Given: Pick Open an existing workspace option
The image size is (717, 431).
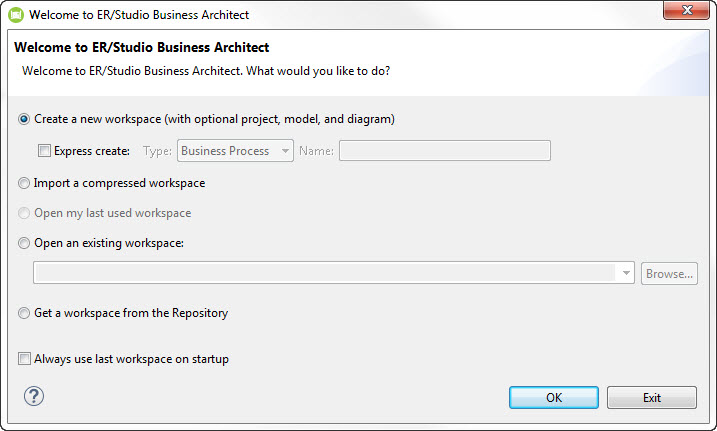Looking at the screenshot, I should point(24,243).
